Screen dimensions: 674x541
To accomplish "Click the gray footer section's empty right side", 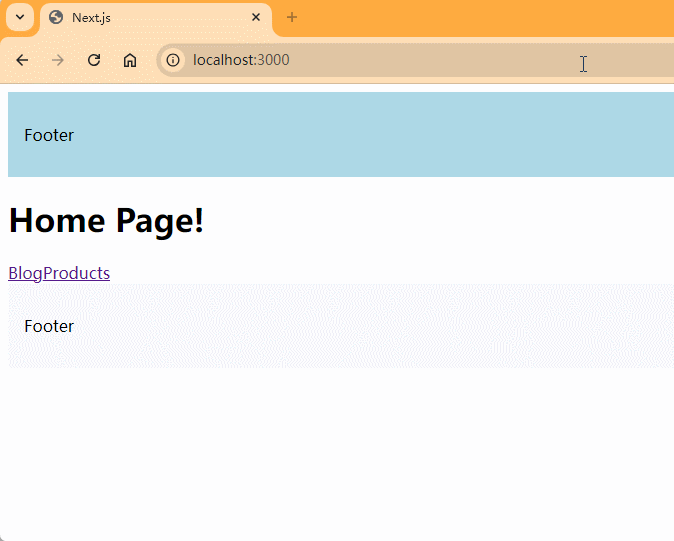I will tap(450, 326).
